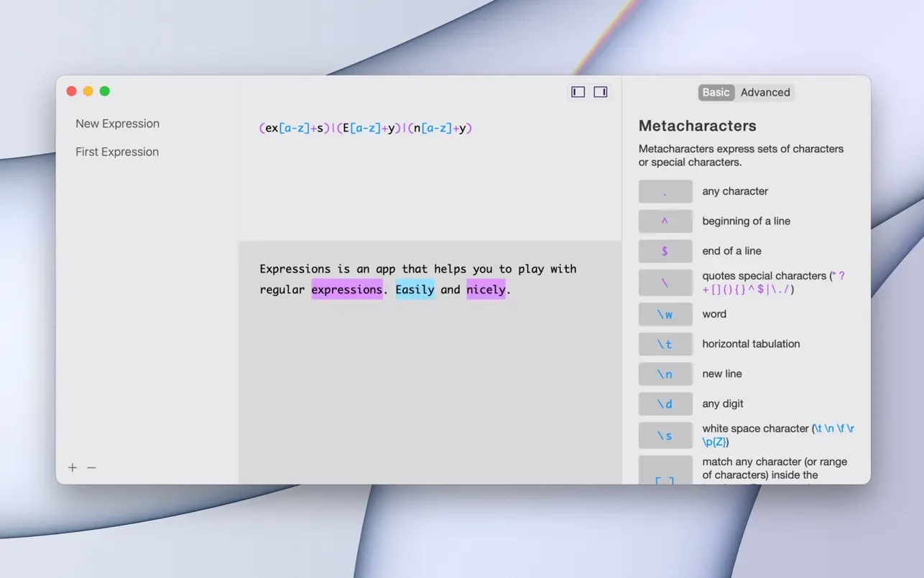Screen dimensions: 924x578
Task: Remove expression with the minus button
Action: [91, 468]
